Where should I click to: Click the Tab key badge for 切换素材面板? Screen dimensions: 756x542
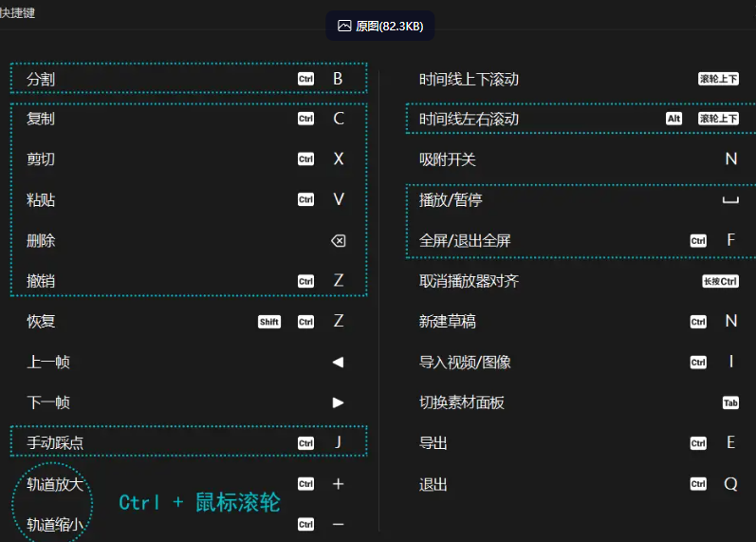click(730, 402)
